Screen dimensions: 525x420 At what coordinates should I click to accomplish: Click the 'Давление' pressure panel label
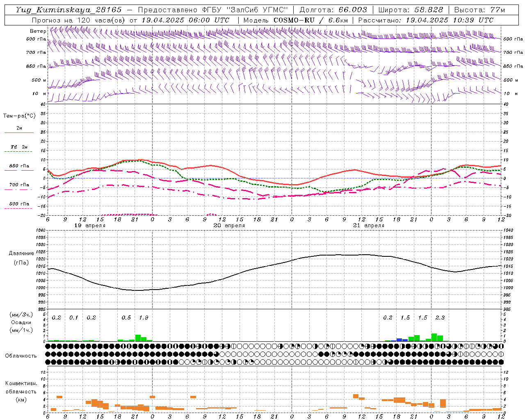coord(21,253)
